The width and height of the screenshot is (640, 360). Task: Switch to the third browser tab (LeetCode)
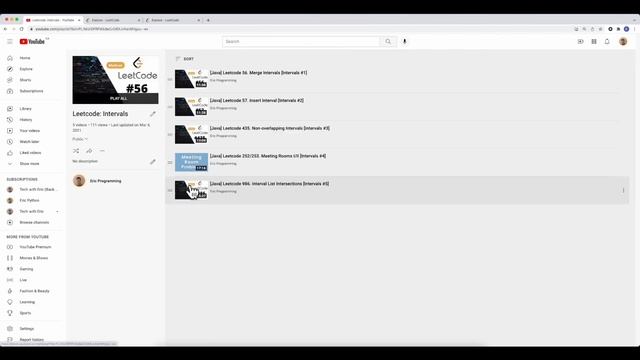(171, 20)
